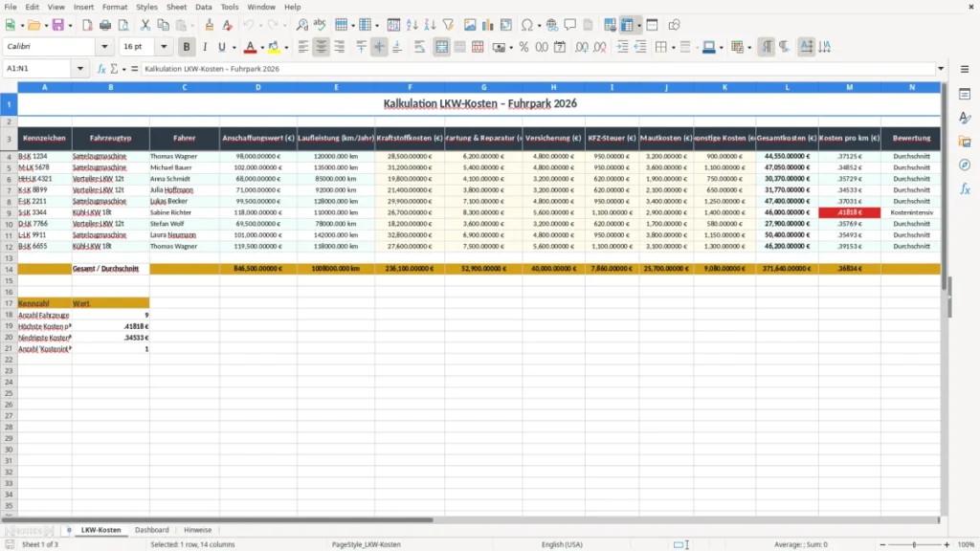Open font color dropdown arrow
This screenshot has width=980, height=551.
pyautogui.click(x=262, y=47)
